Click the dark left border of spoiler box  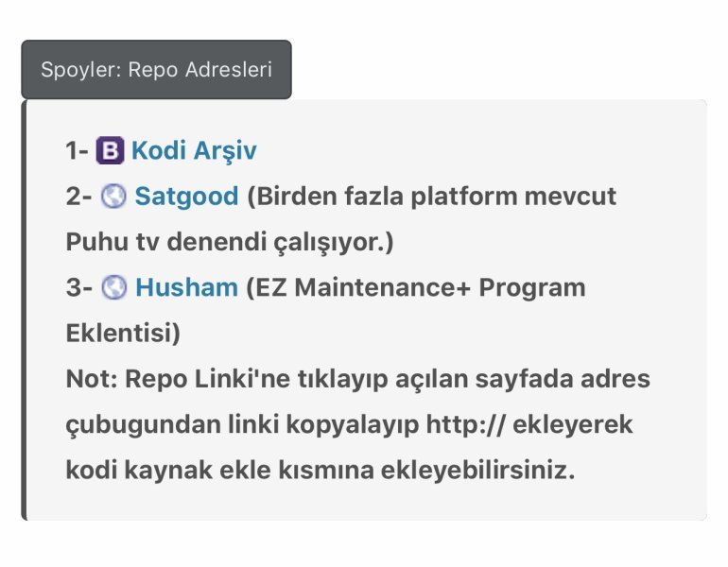point(24,310)
